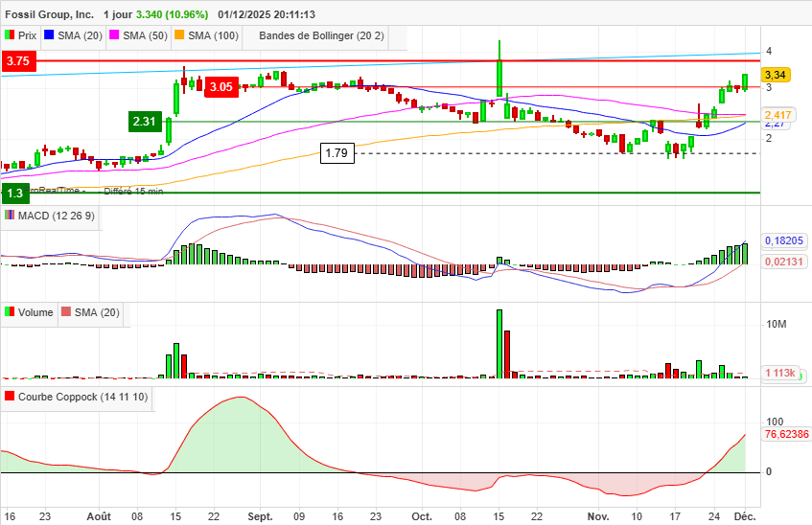Click the Déc. date axis label
Image resolution: width=812 pixels, height=525 pixels.
[746, 516]
